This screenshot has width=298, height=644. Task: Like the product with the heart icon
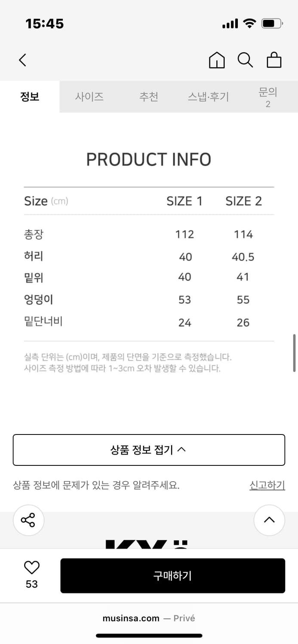(x=31, y=568)
